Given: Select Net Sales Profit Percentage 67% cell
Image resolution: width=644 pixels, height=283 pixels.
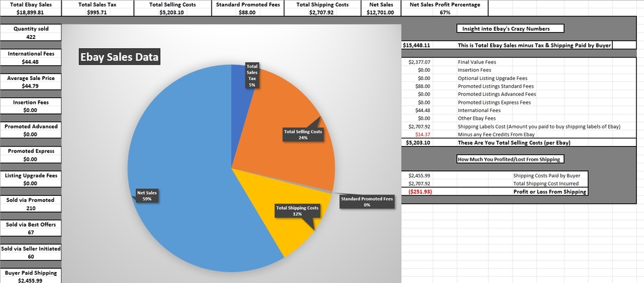Looking at the screenshot, I should point(445,12).
